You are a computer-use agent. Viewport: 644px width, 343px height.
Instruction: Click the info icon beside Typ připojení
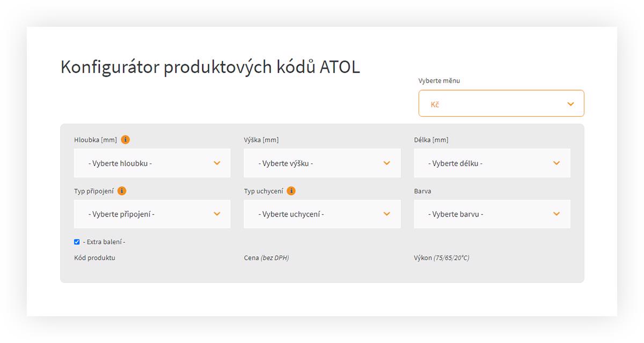click(122, 191)
